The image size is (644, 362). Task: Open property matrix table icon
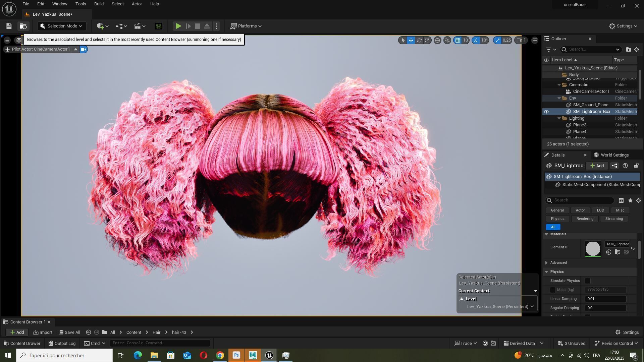point(621,200)
